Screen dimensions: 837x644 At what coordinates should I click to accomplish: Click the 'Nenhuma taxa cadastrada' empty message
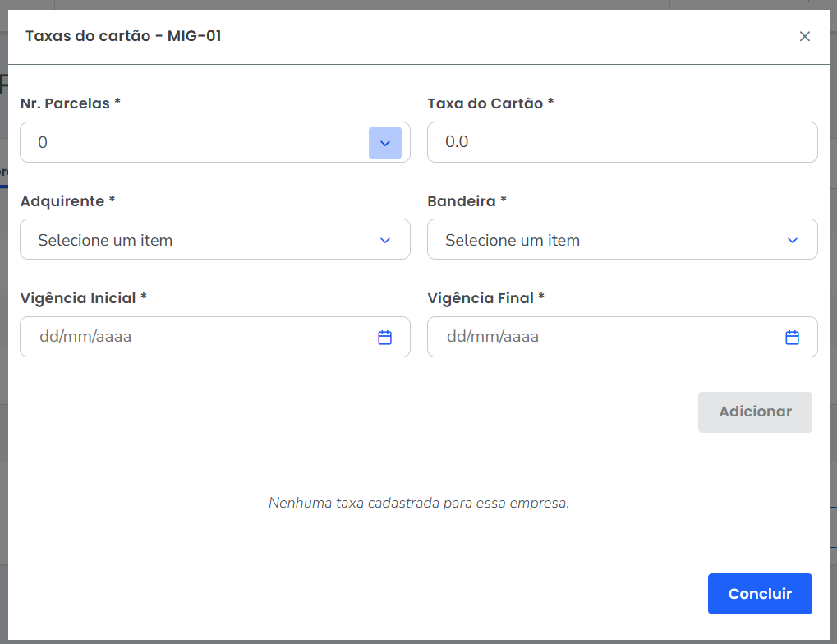(419, 503)
